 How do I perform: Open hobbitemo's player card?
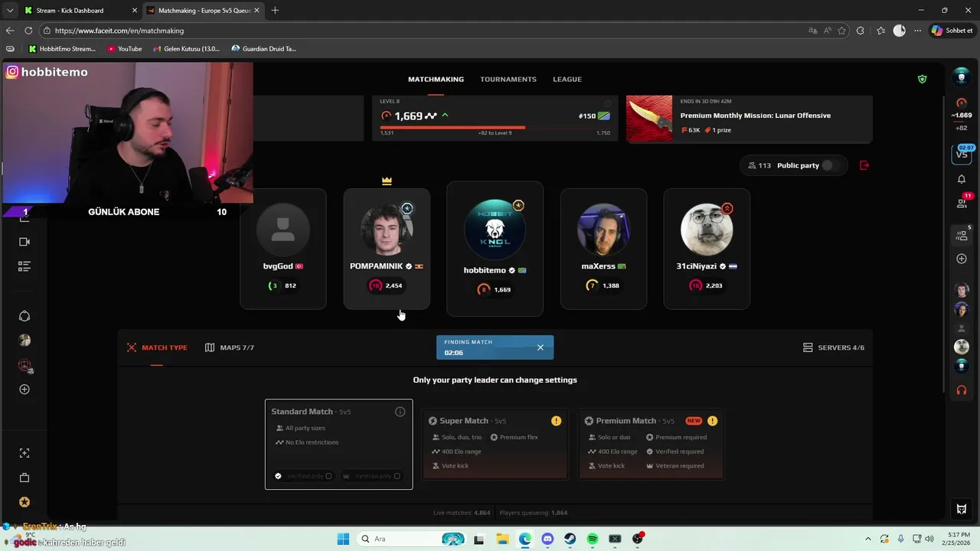coord(495,249)
